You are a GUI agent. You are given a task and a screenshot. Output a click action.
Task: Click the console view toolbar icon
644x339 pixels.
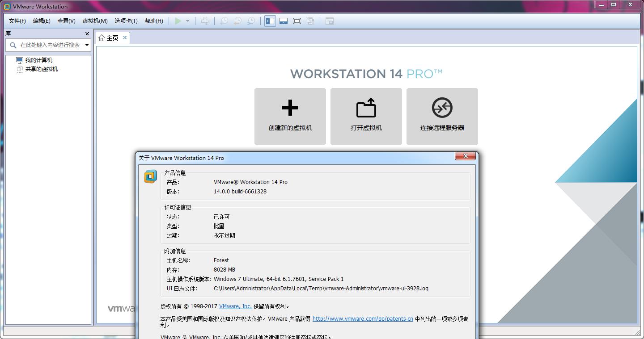click(330, 21)
